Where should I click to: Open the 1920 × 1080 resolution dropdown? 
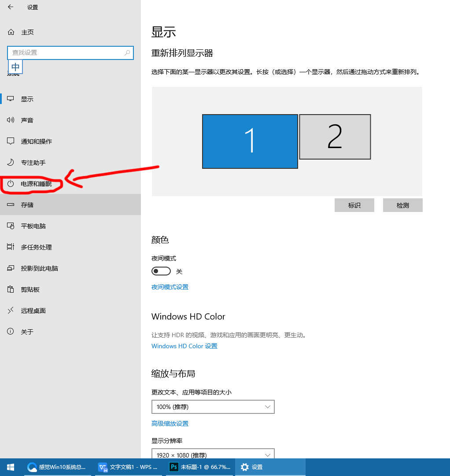(x=213, y=454)
